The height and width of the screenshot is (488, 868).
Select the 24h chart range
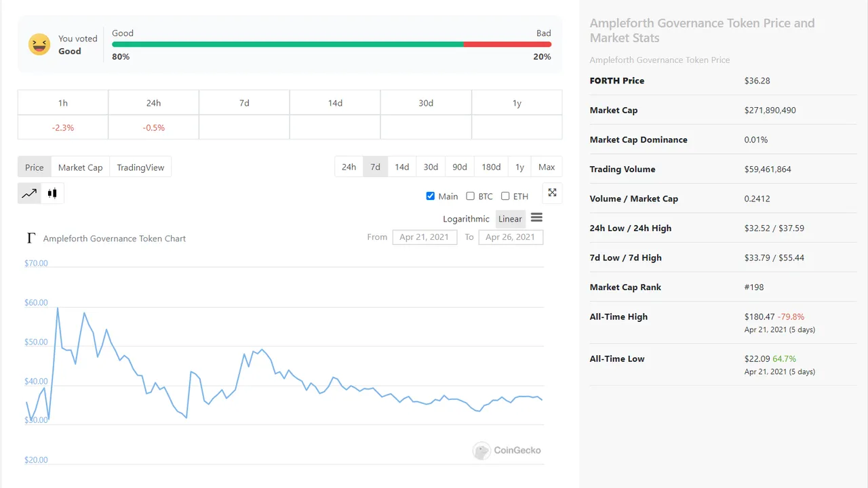coord(349,167)
